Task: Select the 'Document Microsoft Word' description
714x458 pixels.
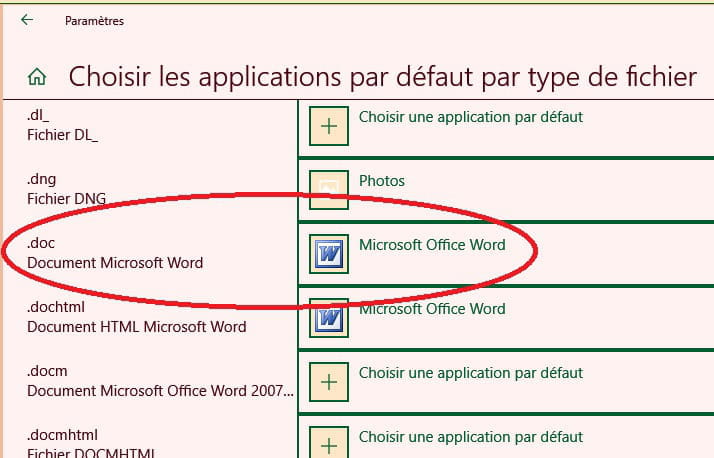Action: point(115,263)
